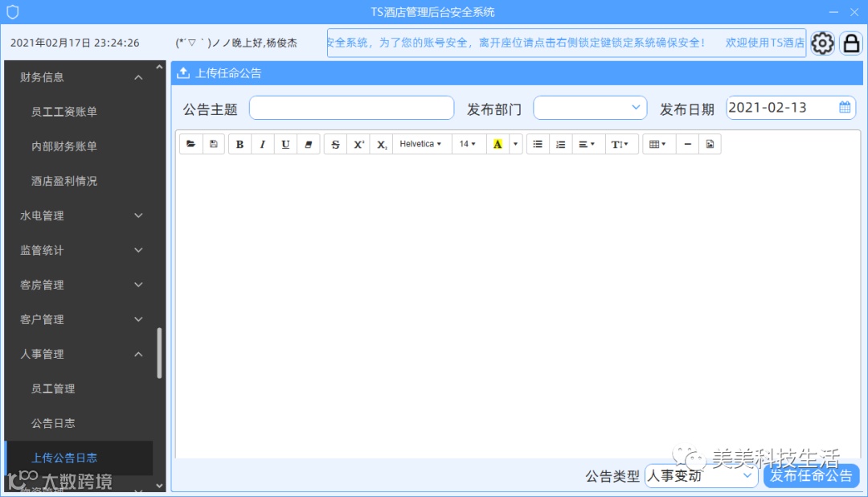
Task: Open the line height dropdown
Action: (x=620, y=144)
